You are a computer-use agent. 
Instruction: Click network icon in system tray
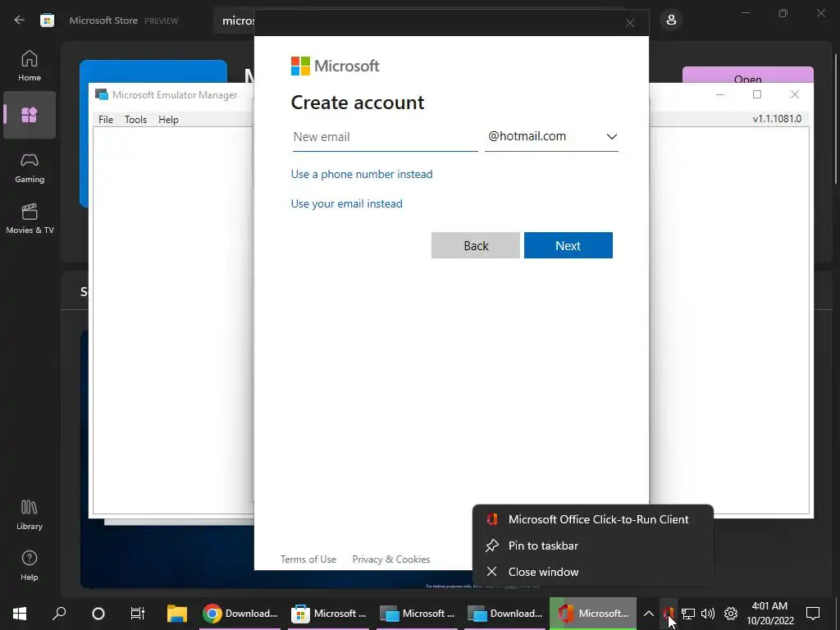pos(688,614)
